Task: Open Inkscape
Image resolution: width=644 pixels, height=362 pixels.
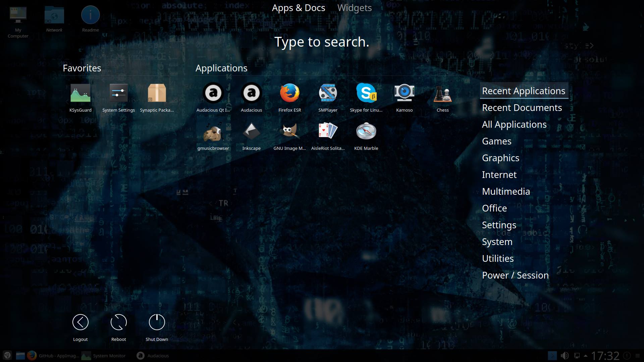Action: click(x=252, y=136)
